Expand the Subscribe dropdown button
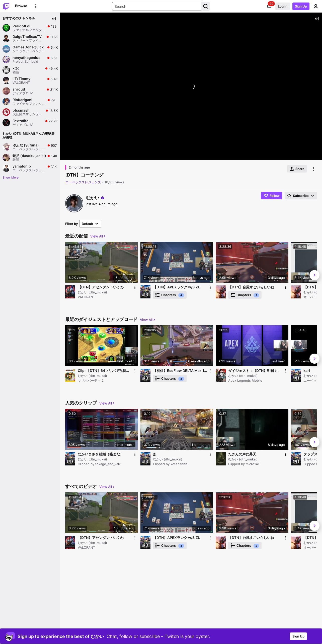Viewport: 322px width, 644px height. 301,196
